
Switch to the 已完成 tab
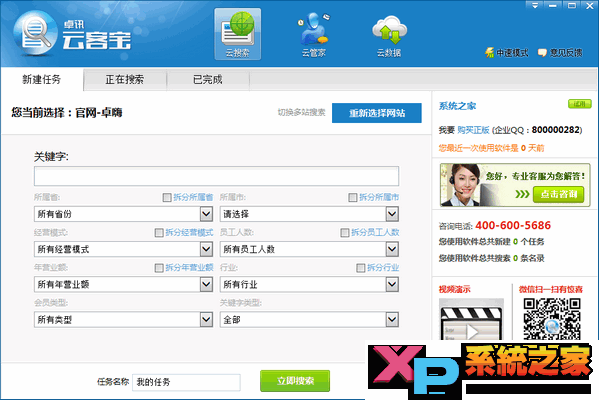(208, 79)
